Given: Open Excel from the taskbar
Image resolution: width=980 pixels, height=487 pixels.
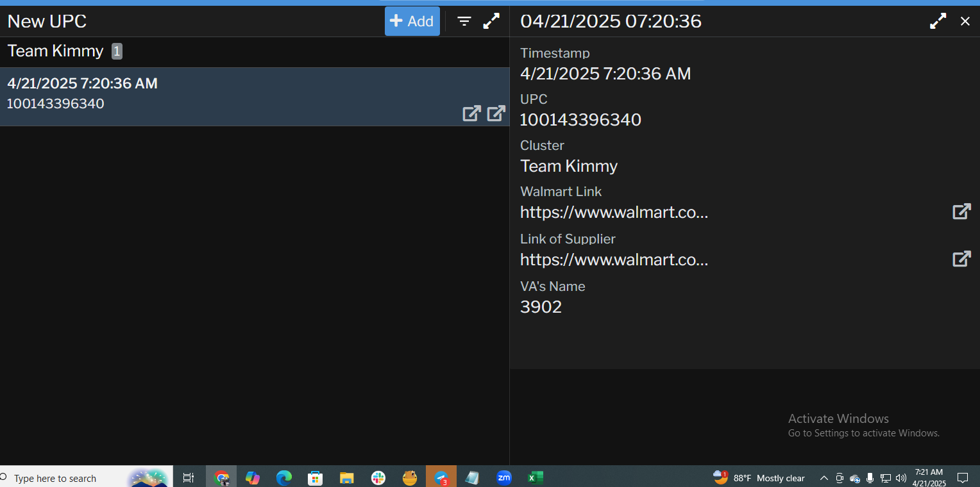Looking at the screenshot, I should pos(536,477).
